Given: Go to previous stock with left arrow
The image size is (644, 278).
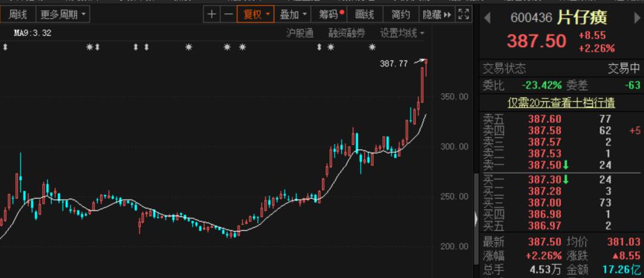Looking at the screenshot, I should point(487,18).
